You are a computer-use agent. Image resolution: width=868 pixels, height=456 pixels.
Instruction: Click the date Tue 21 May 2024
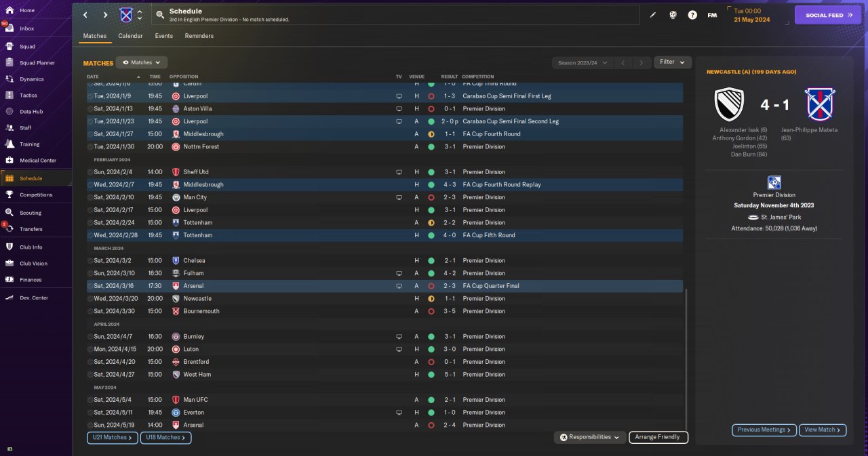pos(751,15)
